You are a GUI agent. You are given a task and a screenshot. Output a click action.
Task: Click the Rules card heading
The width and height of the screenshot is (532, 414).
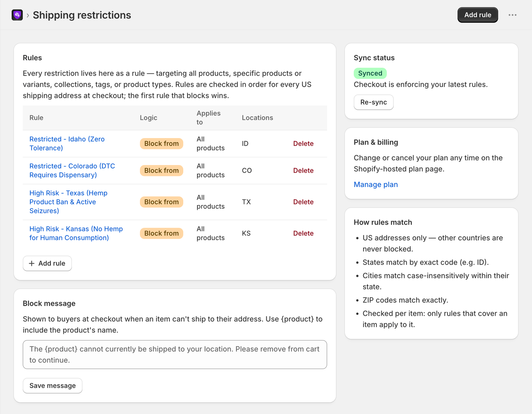tap(32, 58)
